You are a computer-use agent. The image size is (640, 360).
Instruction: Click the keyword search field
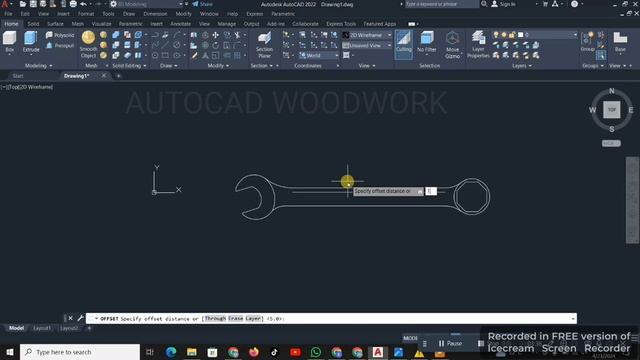pos(442,4)
